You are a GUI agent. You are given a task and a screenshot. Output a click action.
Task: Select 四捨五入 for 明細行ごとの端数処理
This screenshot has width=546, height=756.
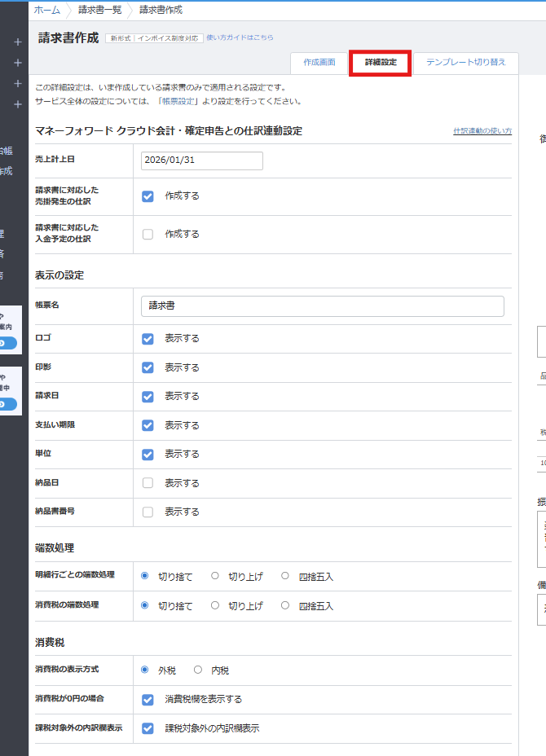point(285,576)
